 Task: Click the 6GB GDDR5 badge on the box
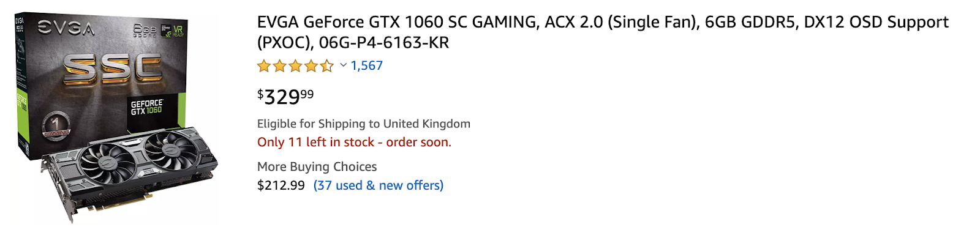click(145, 30)
